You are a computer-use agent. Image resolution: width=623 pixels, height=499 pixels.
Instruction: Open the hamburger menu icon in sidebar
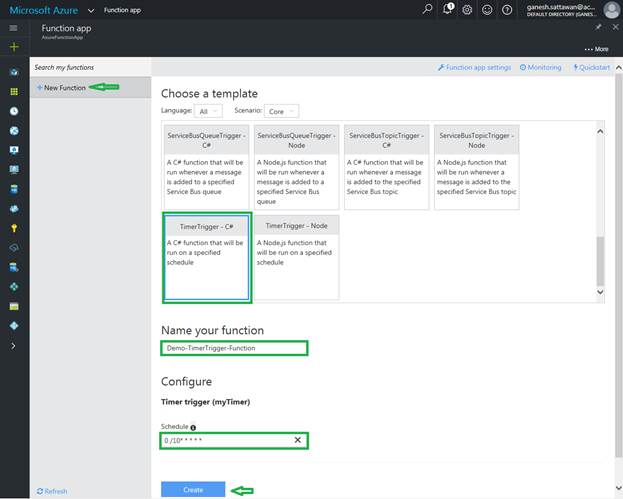tap(14, 29)
